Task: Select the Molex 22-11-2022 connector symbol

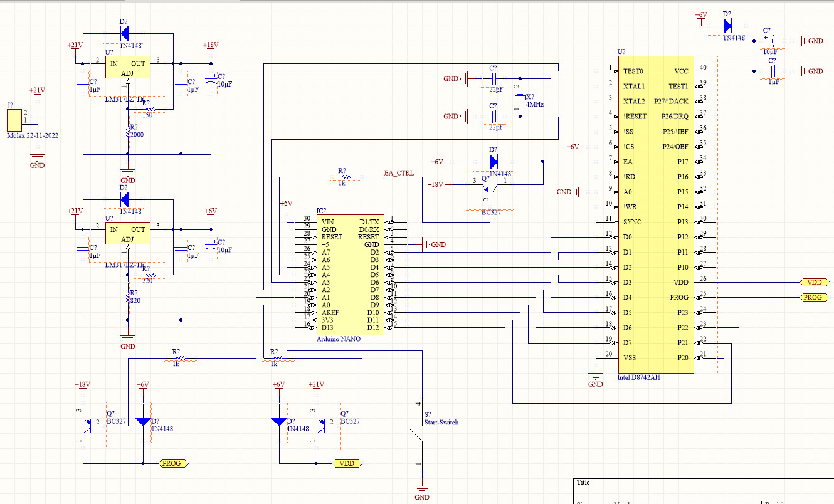Action: (x=14, y=119)
